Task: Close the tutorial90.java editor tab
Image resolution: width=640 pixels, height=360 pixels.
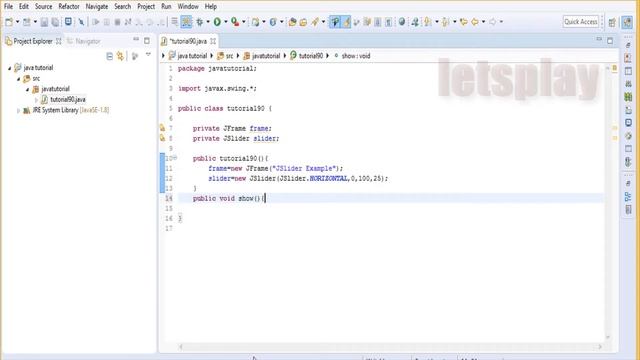Action: coord(213,41)
